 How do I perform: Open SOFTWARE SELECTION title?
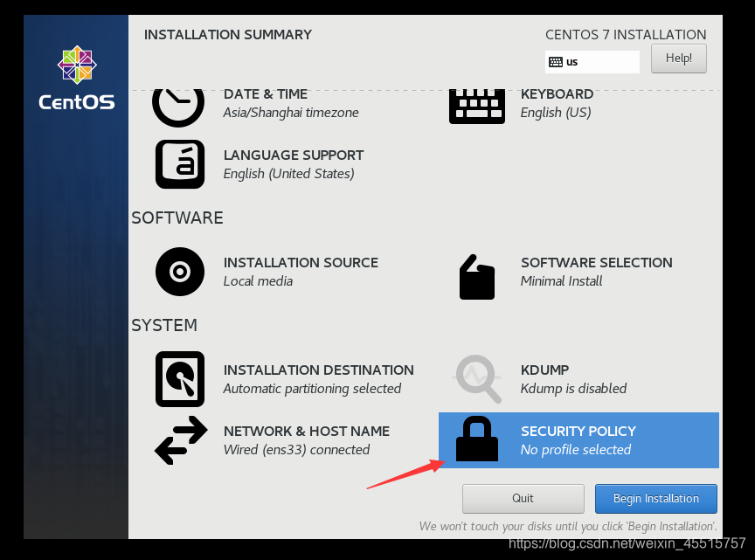tap(597, 262)
